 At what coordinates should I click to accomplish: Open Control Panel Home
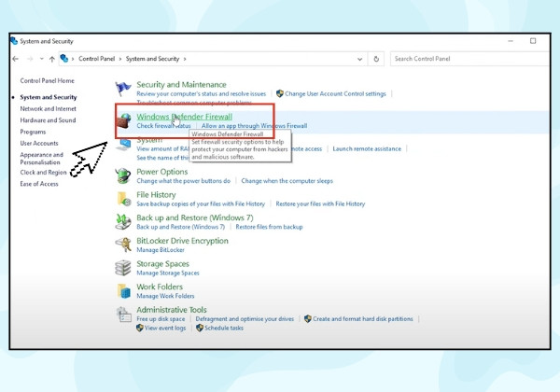tap(48, 80)
